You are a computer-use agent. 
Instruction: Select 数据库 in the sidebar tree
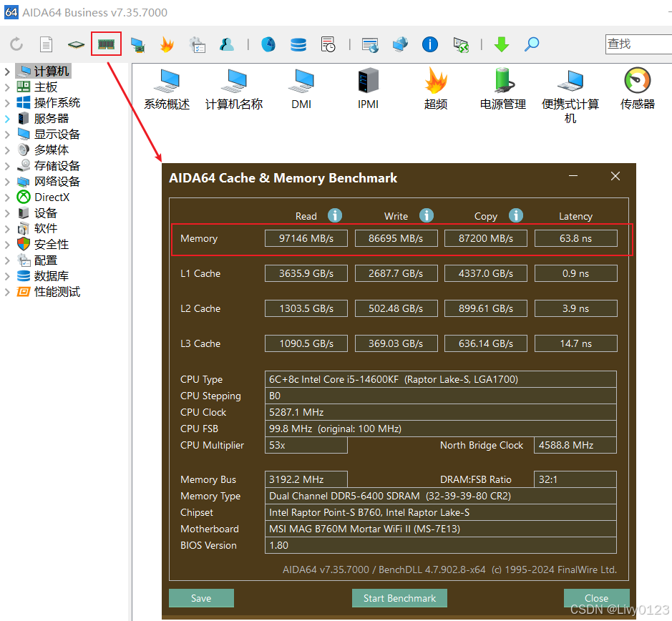click(51, 276)
